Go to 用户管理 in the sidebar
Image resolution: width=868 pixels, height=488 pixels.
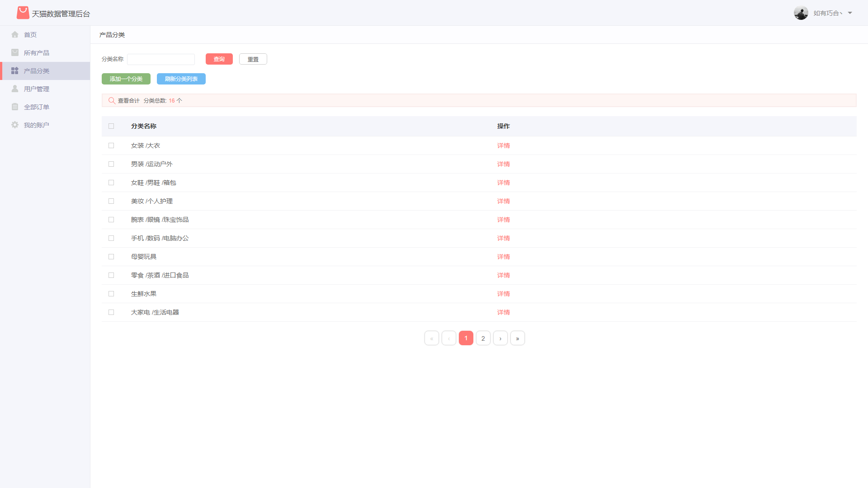[45, 89]
